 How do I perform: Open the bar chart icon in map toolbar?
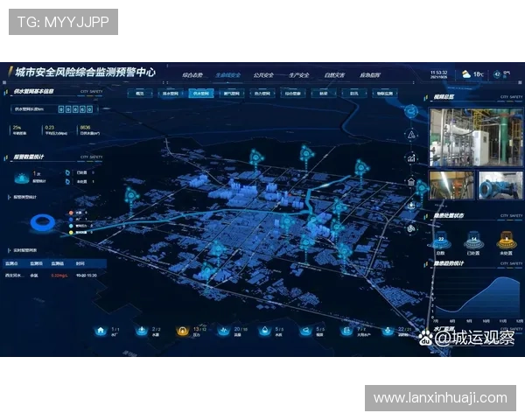click(x=411, y=157)
